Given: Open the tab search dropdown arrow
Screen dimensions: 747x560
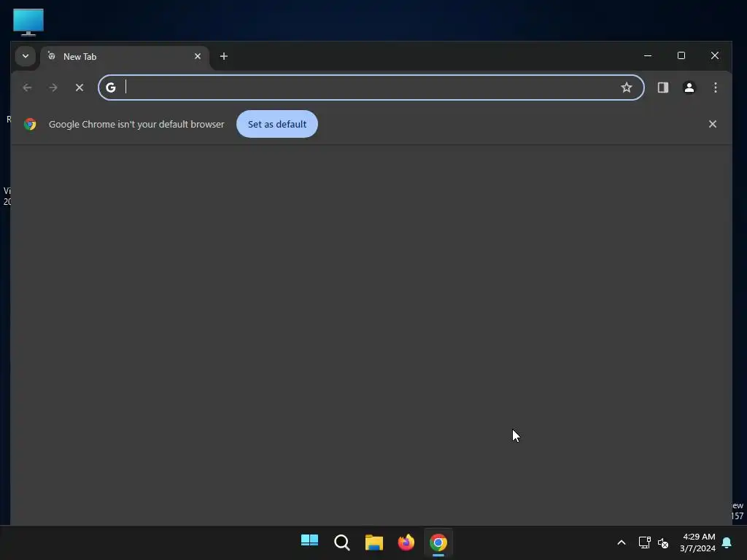Looking at the screenshot, I should [x=26, y=56].
